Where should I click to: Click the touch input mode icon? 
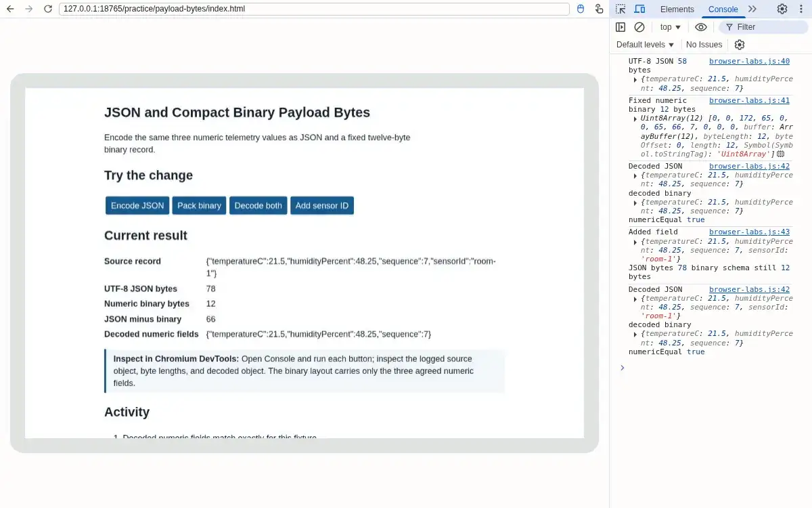599,9
